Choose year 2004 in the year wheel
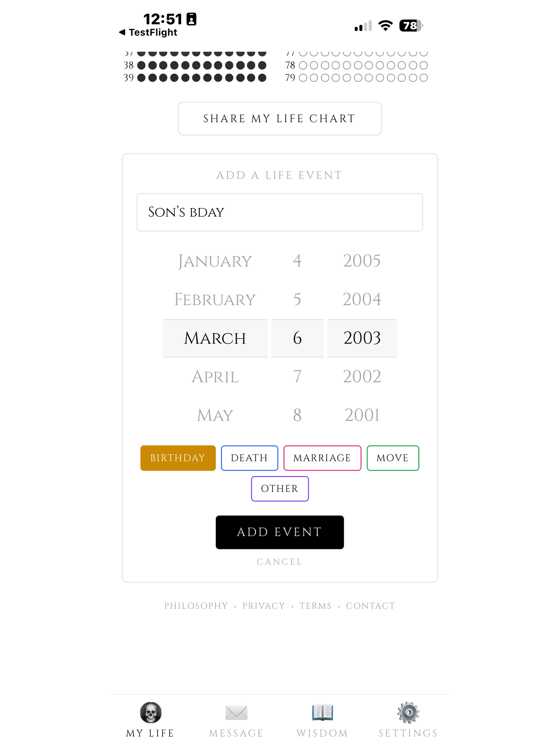560x747 pixels. tap(362, 299)
